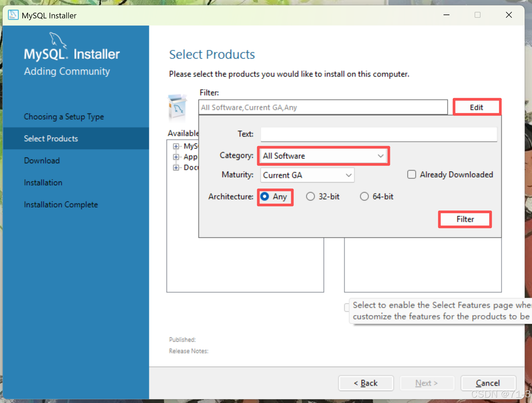Open the Category dropdown showing All Software
This screenshot has width=532, height=403.
(x=323, y=156)
